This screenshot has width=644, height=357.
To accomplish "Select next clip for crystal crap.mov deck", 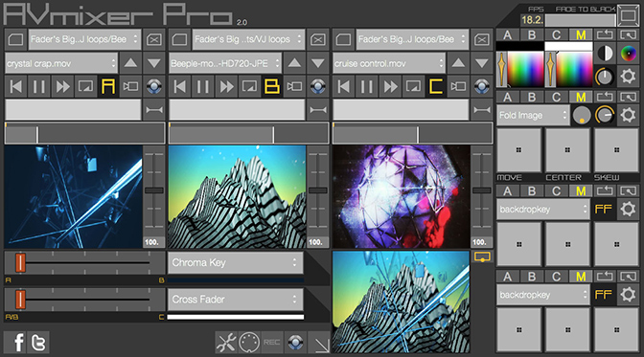I will point(154,63).
